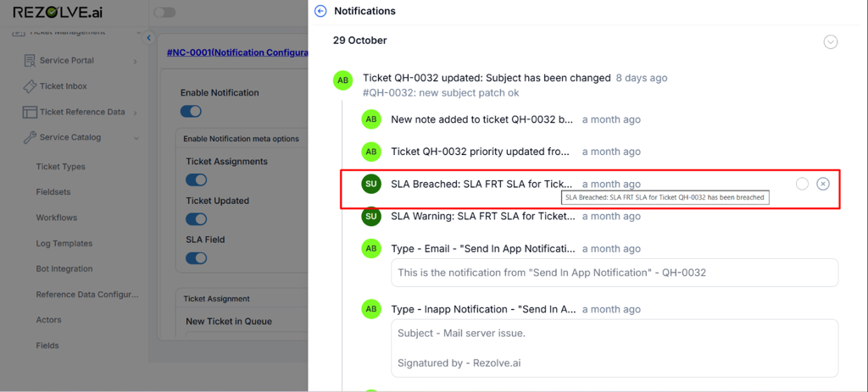This screenshot has width=868, height=392.
Task: Mark SLA Breached notification as read
Action: tap(802, 184)
